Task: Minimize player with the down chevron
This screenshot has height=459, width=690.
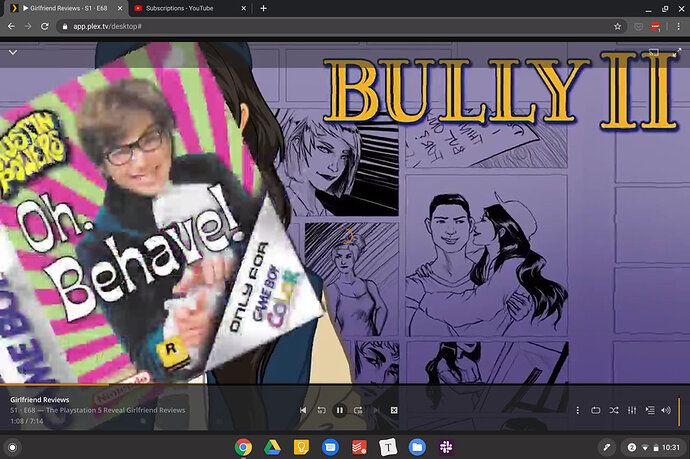Action: click(13, 52)
